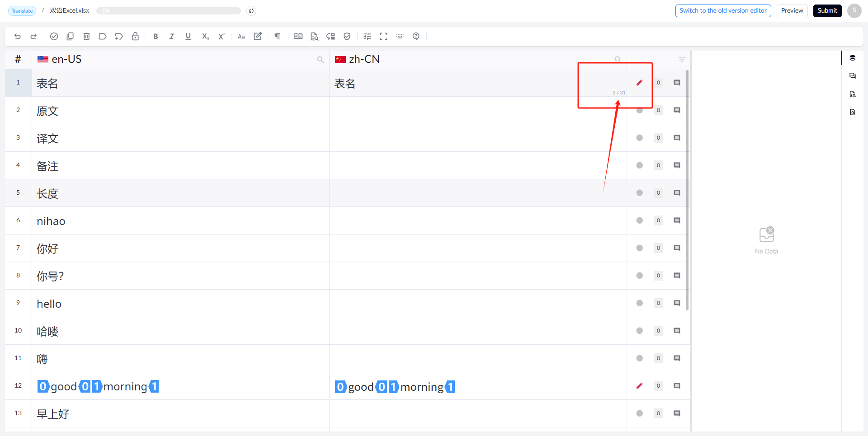Undo the last edit

pos(18,37)
